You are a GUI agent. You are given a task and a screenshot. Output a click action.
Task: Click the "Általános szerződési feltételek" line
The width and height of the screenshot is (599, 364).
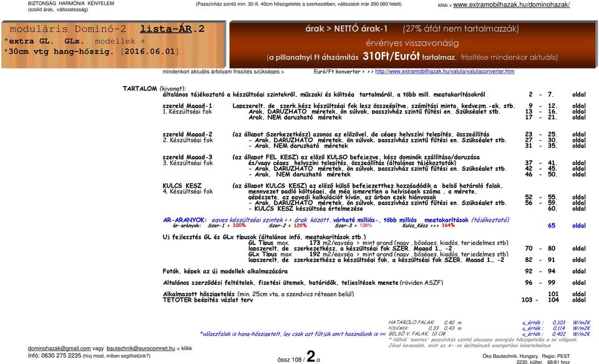(x=303, y=283)
